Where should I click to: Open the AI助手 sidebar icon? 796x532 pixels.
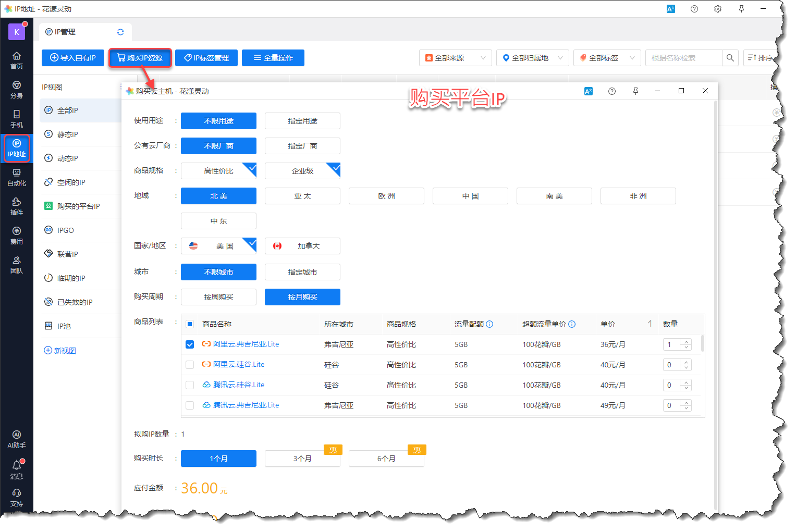coord(17,439)
